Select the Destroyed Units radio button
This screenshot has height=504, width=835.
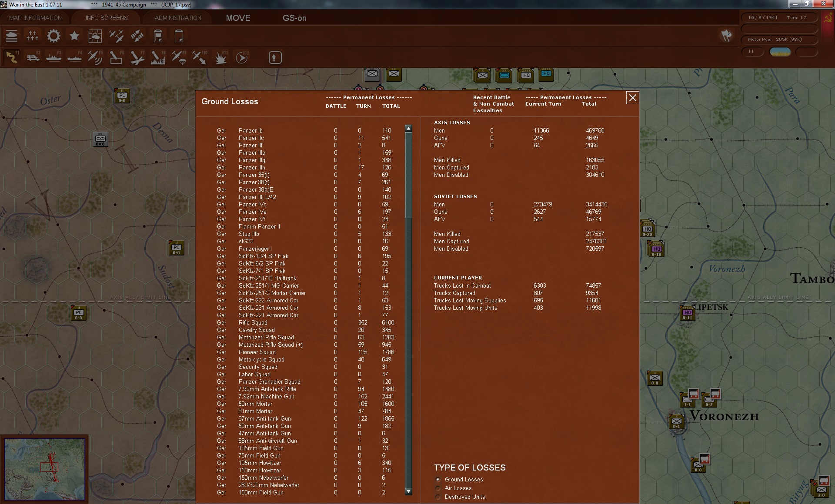(438, 497)
